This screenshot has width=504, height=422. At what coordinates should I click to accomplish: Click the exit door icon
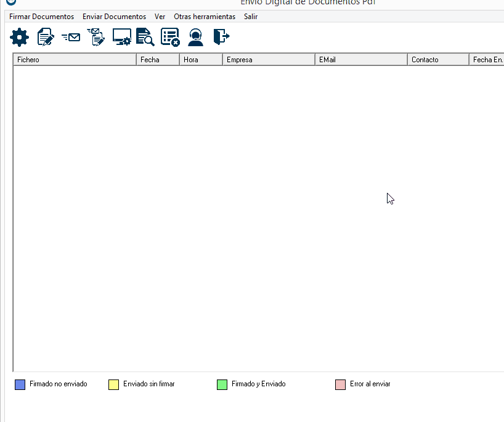pyautogui.click(x=221, y=38)
